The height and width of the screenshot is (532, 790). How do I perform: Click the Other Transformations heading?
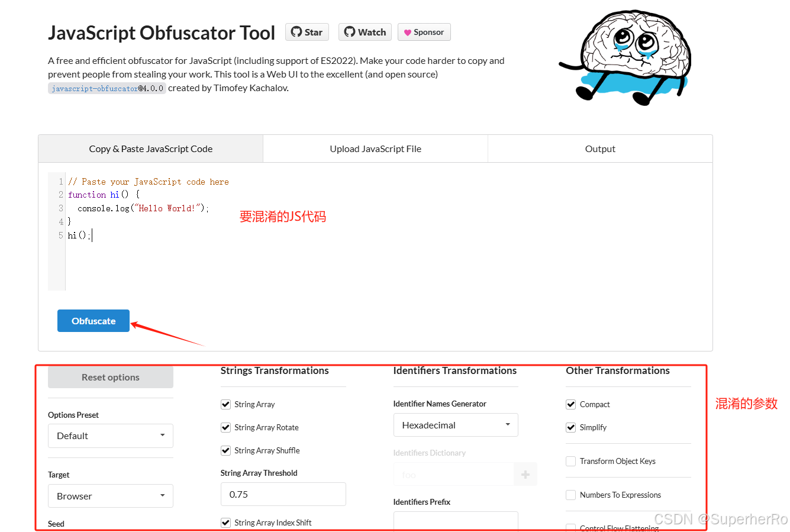(x=618, y=370)
